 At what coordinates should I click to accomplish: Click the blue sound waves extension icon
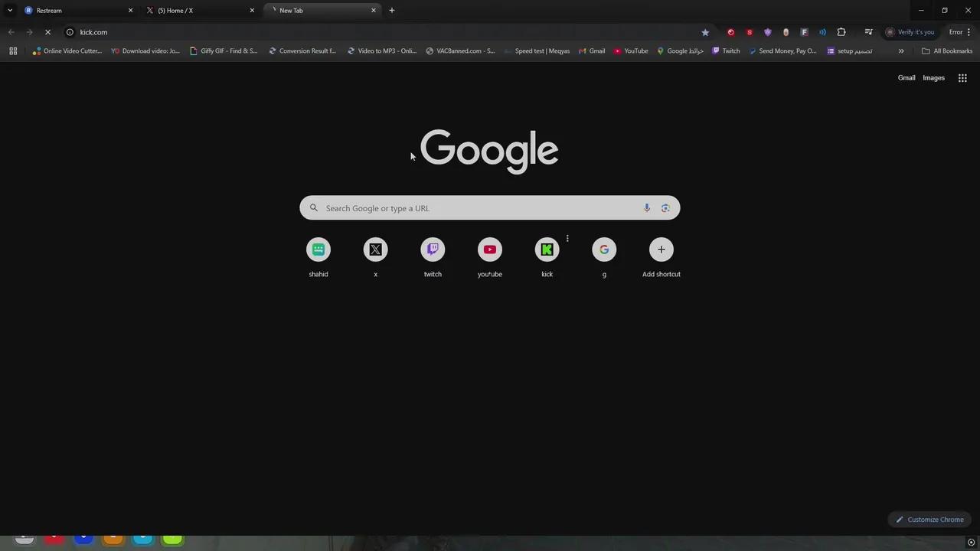822,32
